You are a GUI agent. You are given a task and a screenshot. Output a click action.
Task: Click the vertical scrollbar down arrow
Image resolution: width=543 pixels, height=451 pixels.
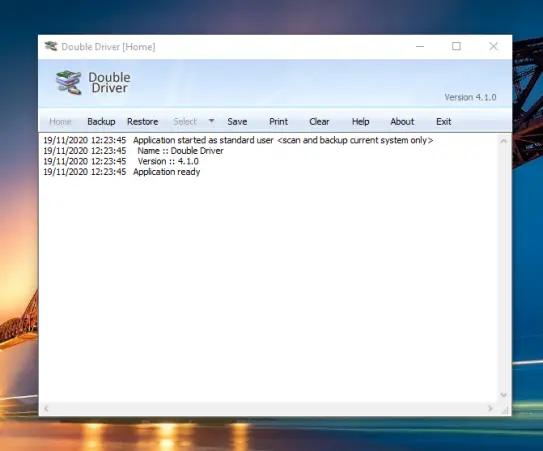pyautogui.click(x=504, y=395)
